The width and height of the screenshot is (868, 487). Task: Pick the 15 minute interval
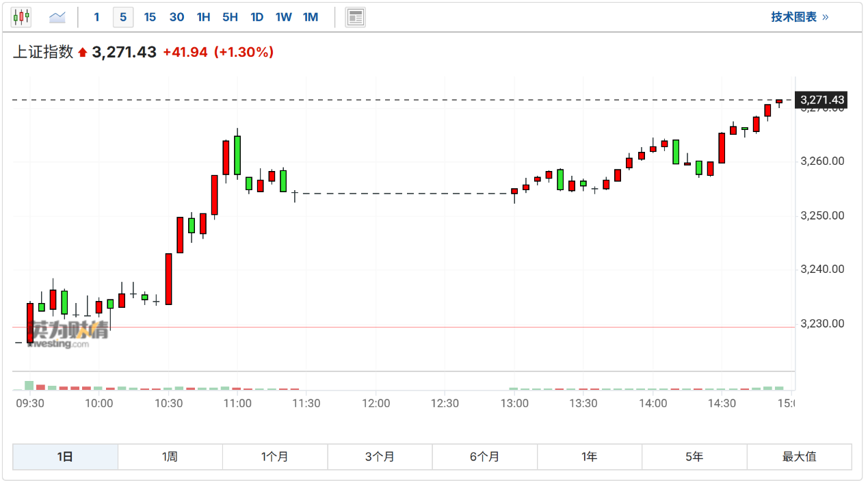(x=150, y=17)
